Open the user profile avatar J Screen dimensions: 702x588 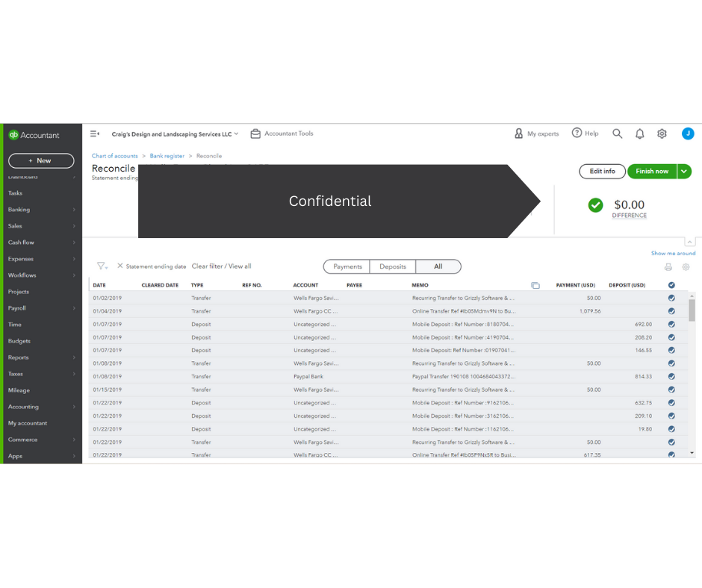click(688, 134)
